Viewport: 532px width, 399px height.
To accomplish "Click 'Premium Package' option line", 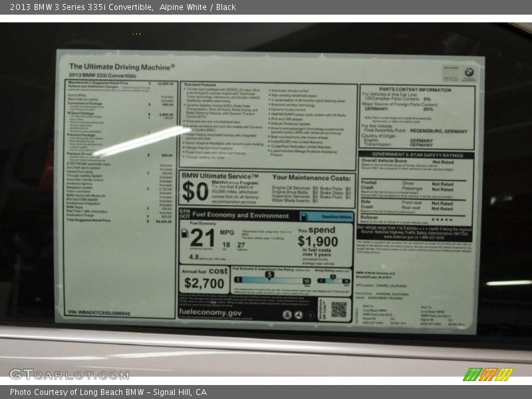I will 81,135.
